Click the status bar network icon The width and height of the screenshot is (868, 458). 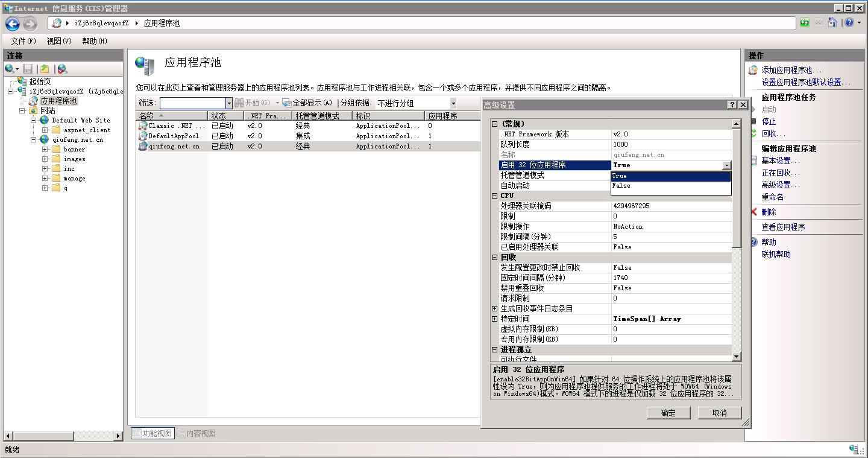click(x=854, y=450)
